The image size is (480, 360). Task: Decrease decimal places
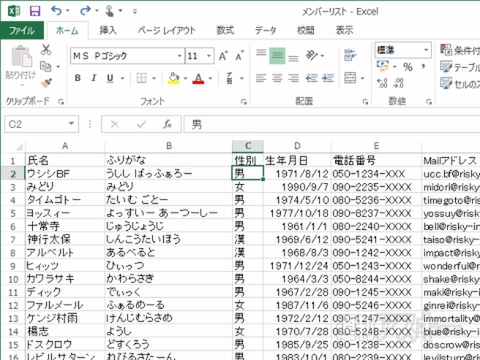[x=399, y=83]
